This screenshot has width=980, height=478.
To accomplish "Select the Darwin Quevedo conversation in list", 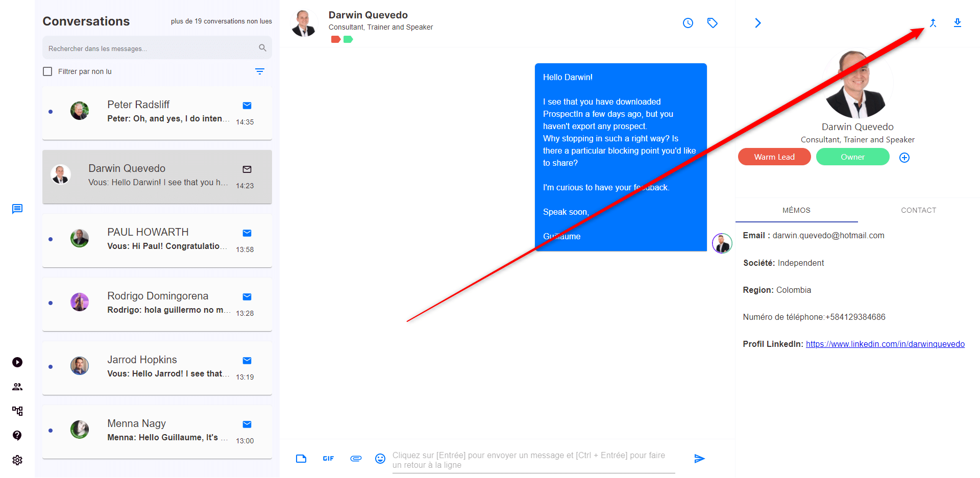I will point(157,177).
